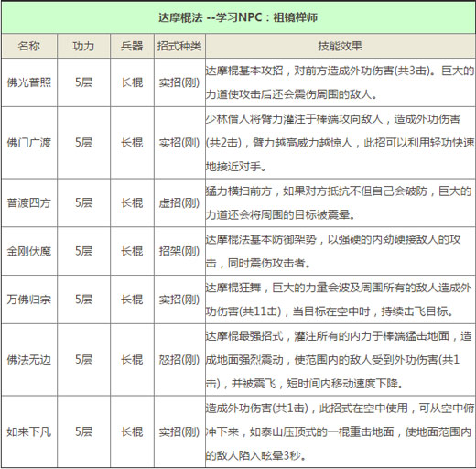Click 实招(刚) in the 万佛归宗 row
This screenshot has width=476, height=469.
click(x=179, y=300)
